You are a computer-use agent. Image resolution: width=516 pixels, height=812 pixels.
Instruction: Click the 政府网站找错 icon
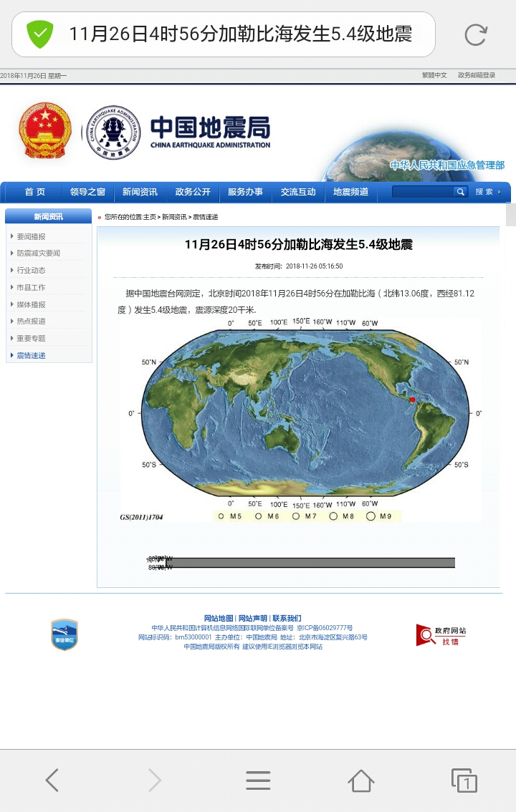coord(441,635)
